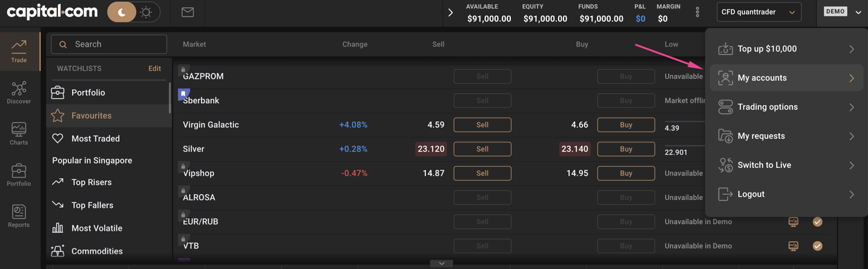The image size is (868, 269).
Task: Click the chart icon in EUR/RUB row
Action: 793,222
